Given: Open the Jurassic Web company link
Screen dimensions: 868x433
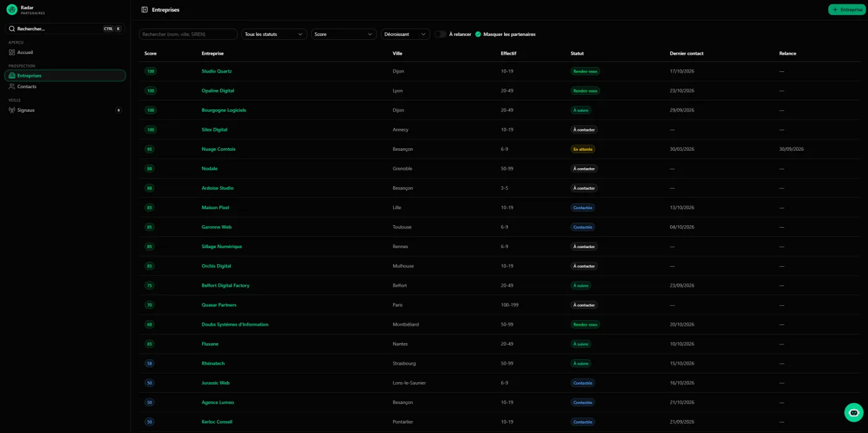Looking at the screenshot, I should pos(216,383).
